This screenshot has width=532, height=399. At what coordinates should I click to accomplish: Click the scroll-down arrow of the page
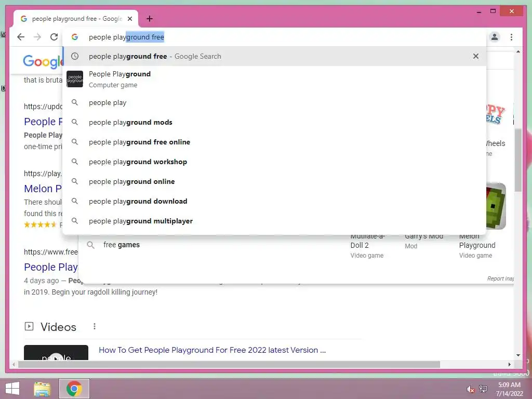(518, 355)
